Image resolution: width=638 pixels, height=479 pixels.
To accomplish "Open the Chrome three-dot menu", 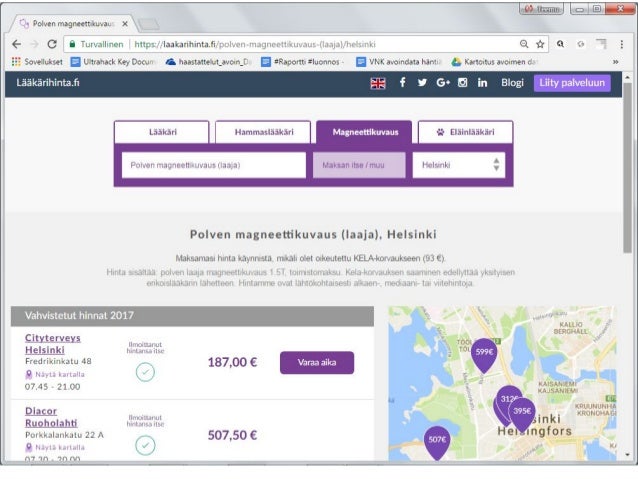I will pos(621,44).
